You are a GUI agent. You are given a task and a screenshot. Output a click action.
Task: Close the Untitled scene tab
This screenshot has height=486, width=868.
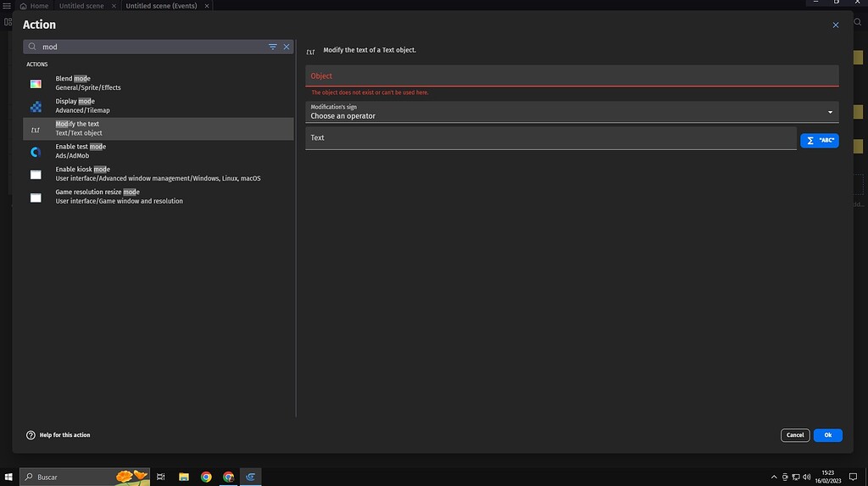pos(114,6)
